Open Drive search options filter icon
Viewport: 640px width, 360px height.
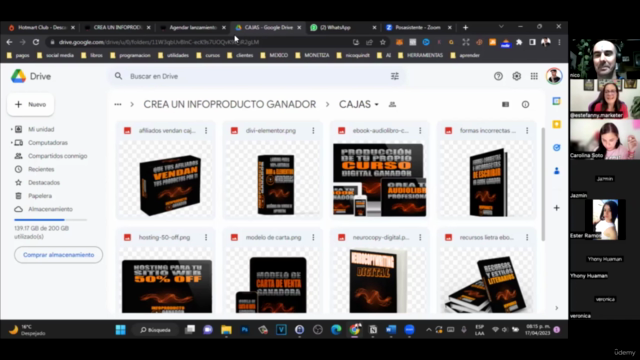tap(395, 76)
